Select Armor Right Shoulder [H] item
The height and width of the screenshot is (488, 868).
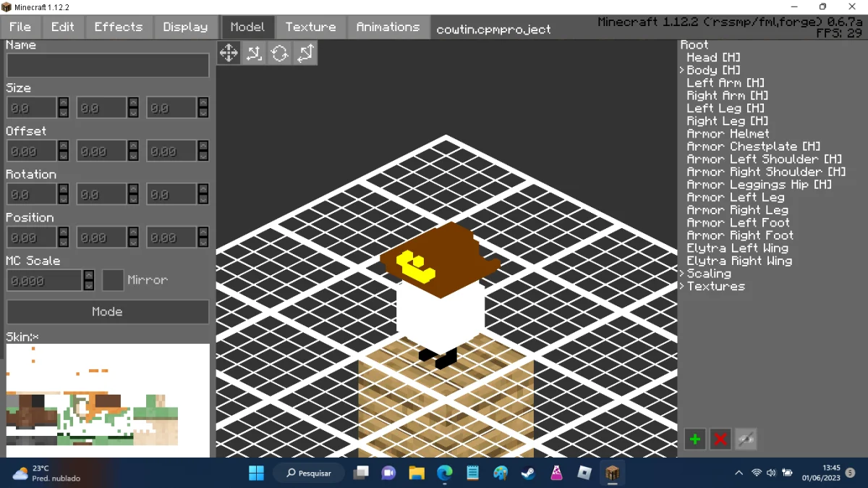(767, 172)
